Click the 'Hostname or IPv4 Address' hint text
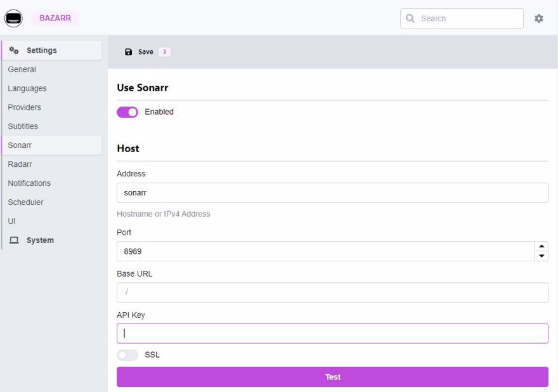558x392 pixels. pos(164,214)
